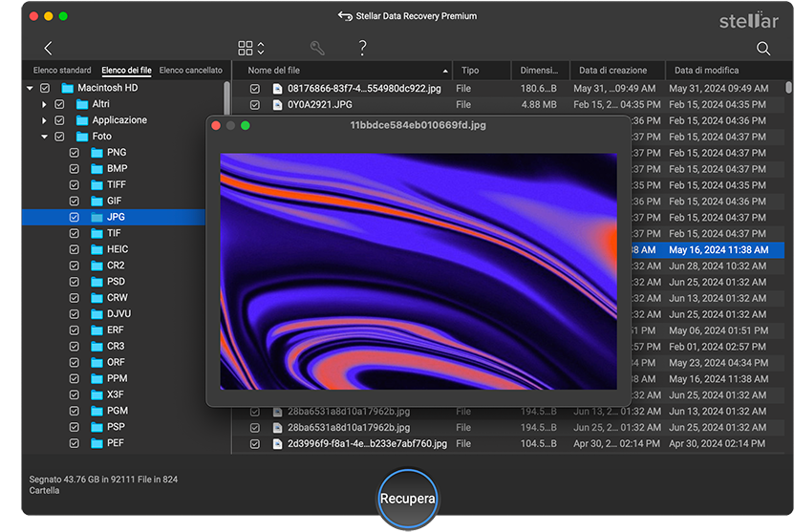Switch to Elenco standard tab

pos(62,71)
